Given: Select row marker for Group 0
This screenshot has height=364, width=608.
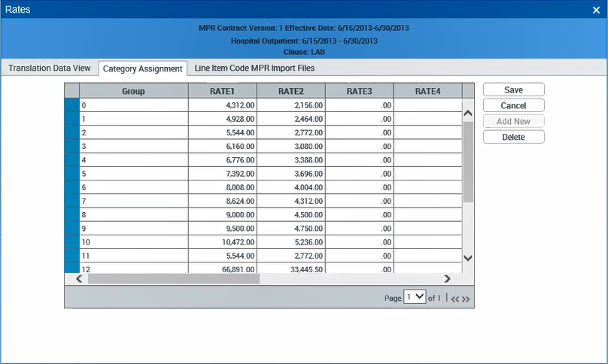Looking at the screenshot, I should click(x=71, y=105).
